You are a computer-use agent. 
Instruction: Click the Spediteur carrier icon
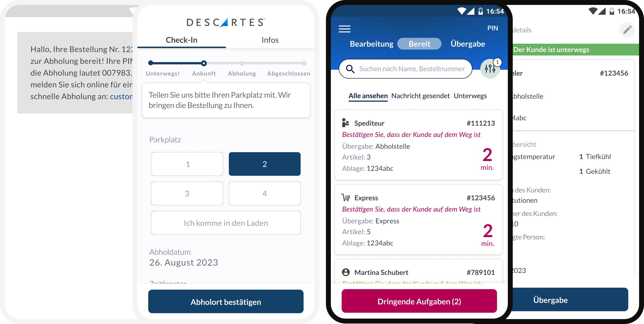pyautogui.click(x=346, y=123)
